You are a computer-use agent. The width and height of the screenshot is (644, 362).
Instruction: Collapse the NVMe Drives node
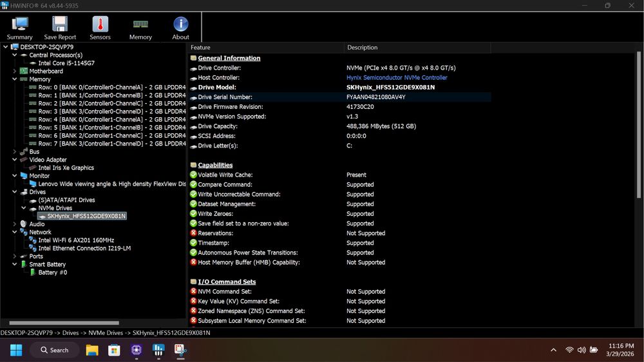(24, 208)
